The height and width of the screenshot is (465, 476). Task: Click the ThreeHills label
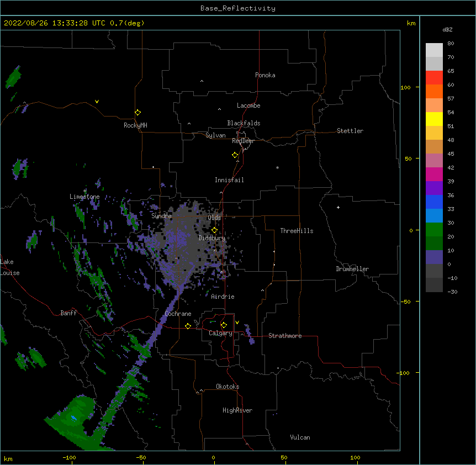(x=297, y=231)
